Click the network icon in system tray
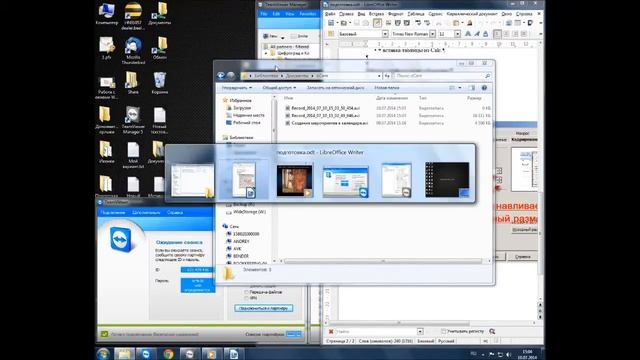Viewport: 640px width, 360px height. tap(500, 354)
